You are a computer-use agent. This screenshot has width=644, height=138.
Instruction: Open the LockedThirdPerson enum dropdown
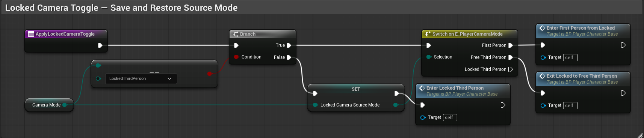[x=141, y=78]
